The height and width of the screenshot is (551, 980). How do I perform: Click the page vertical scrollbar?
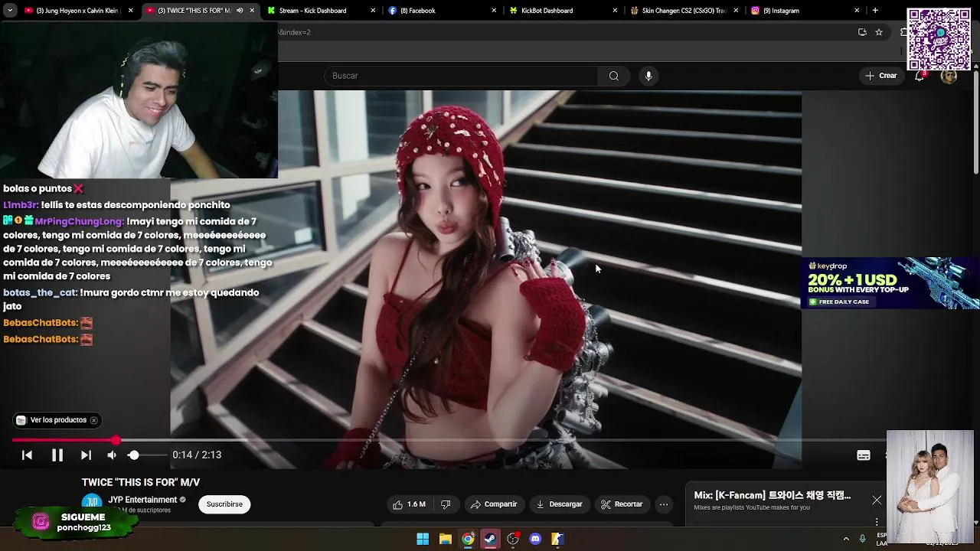coord(975,122)
